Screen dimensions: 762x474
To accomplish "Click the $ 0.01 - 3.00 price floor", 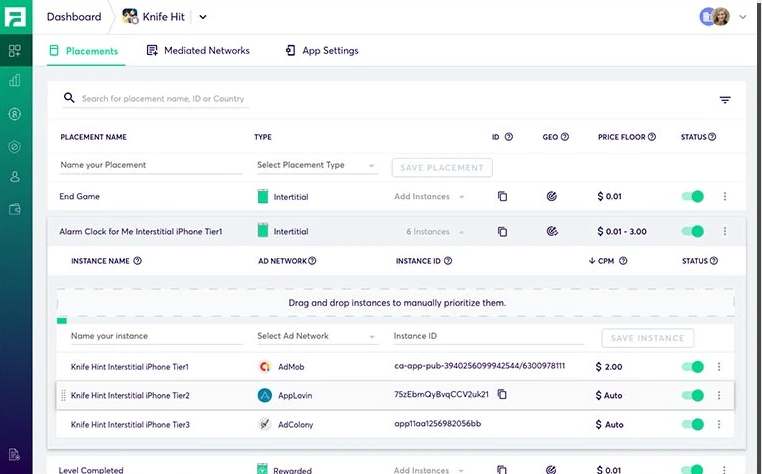I will pos(622,232).
